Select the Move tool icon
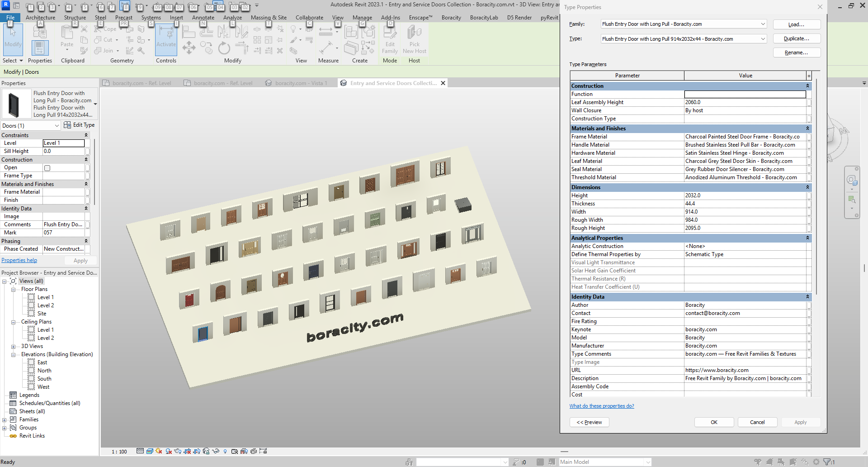The height and width of the screenshot is (467, 868). (189, 48)
